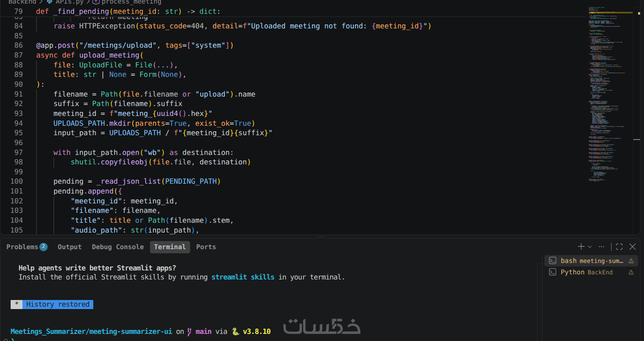Maximize the panel size
The width and height of the screenshot is (644, 341).
click(619, 247)
